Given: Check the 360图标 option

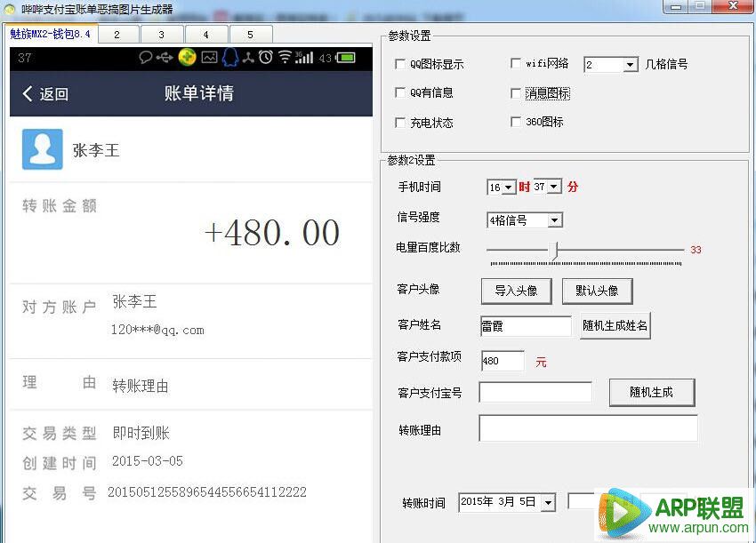Looking at the screenshot, I should pos(515,122).
